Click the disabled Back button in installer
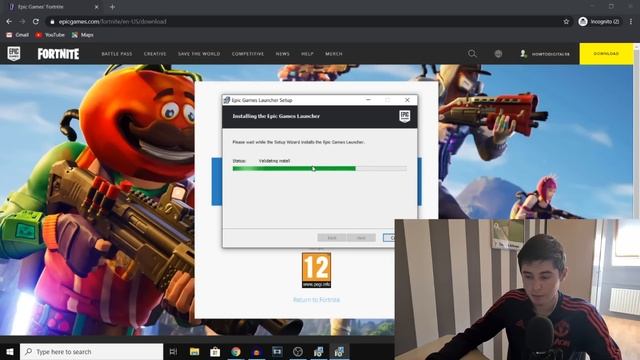 (x=332, y=238)
